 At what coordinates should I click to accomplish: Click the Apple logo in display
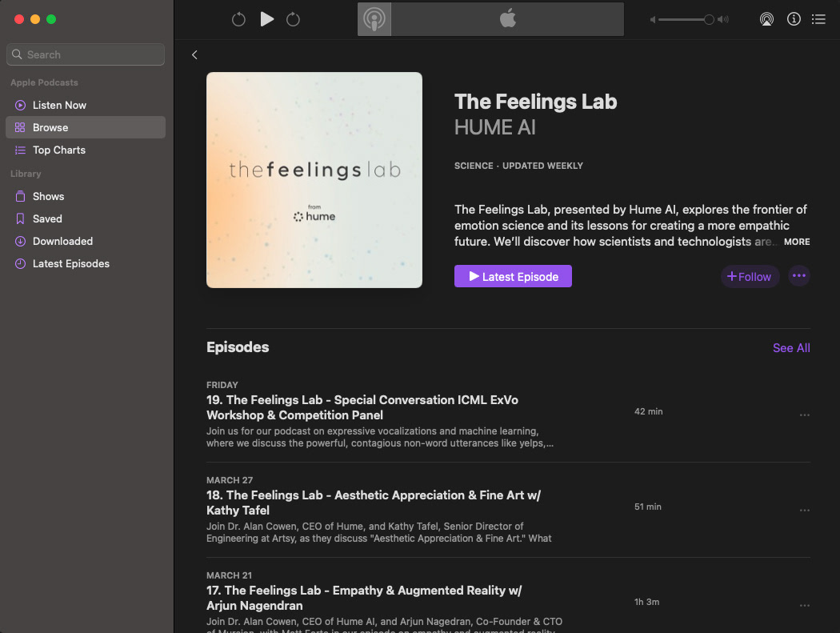507,18
